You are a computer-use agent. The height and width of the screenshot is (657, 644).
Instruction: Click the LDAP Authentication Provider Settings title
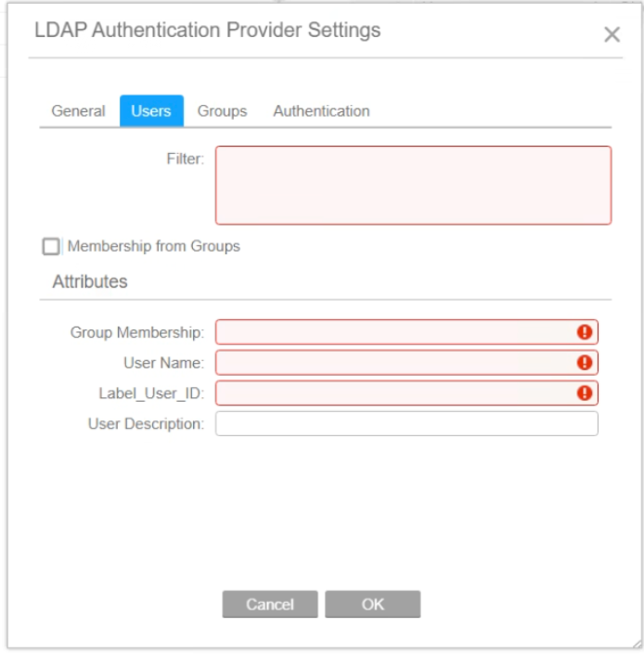click(208, 31)
